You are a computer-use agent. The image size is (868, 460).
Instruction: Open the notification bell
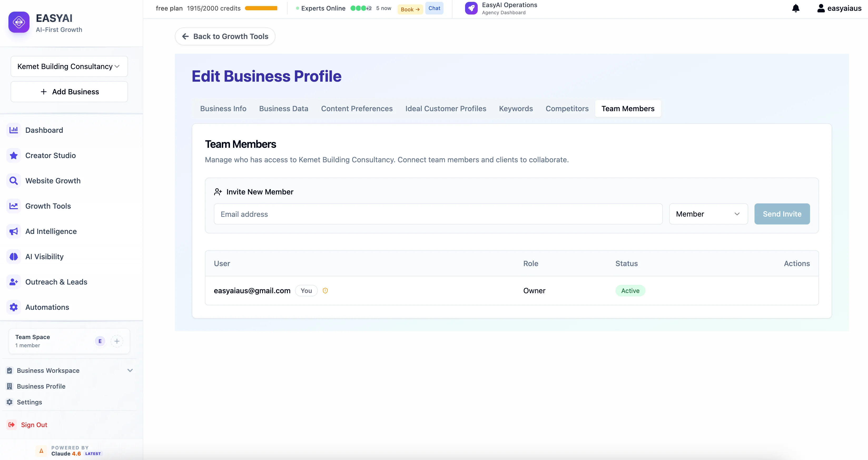point(796,8)
